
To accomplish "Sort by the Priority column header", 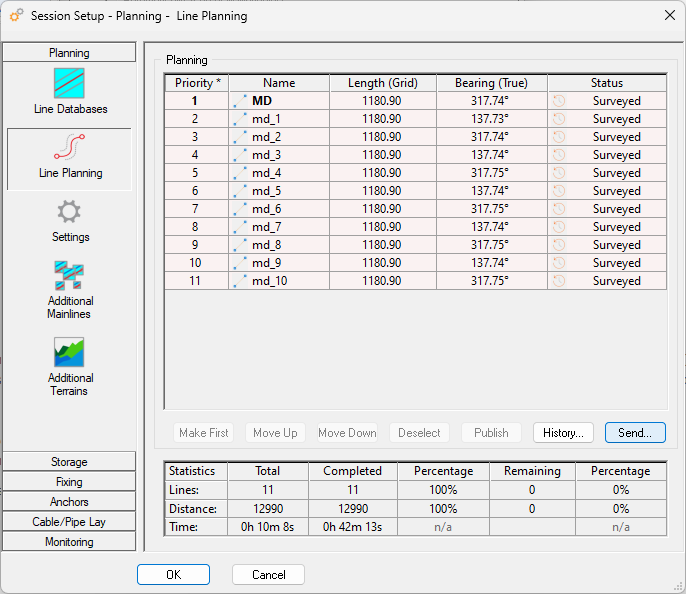I will point(197,83).
